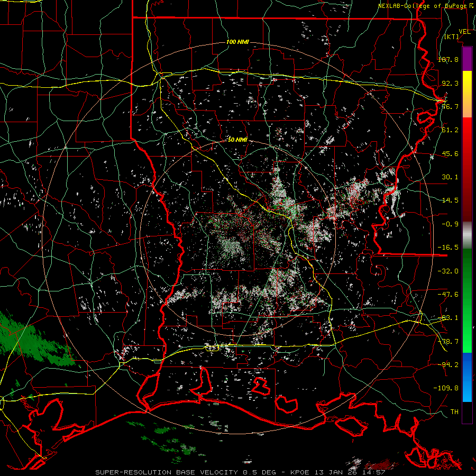Click the 50 NMI range ring label

(237, 140)
